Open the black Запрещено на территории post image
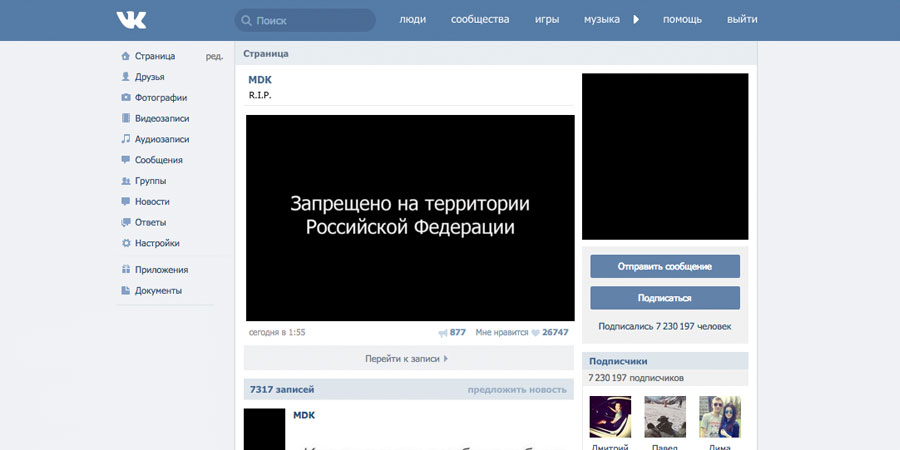The height and width of the screenshot is (450, 900). 410,218
